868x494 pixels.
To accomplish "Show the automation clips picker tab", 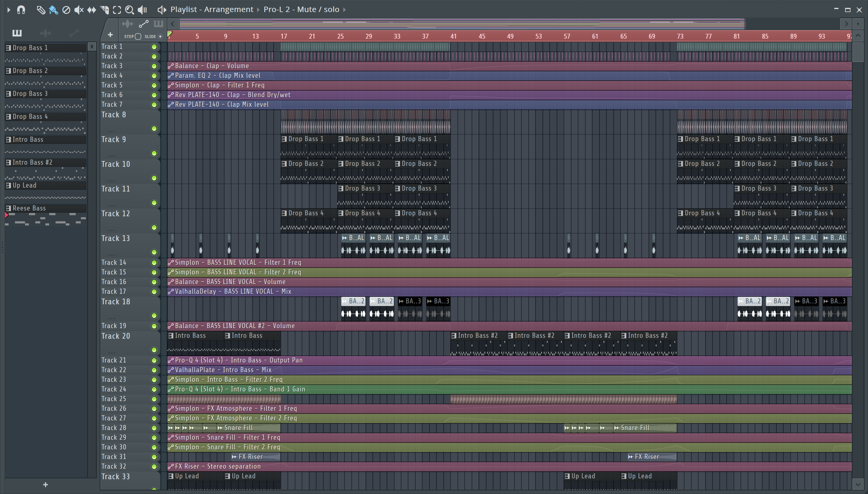I will tap(74, 33).
